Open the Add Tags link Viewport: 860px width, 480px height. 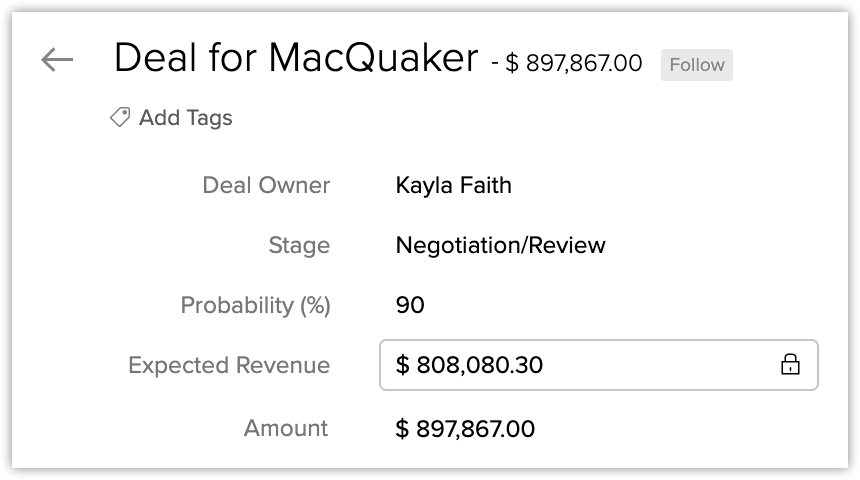pyautogui.click(x=171, y=118)
